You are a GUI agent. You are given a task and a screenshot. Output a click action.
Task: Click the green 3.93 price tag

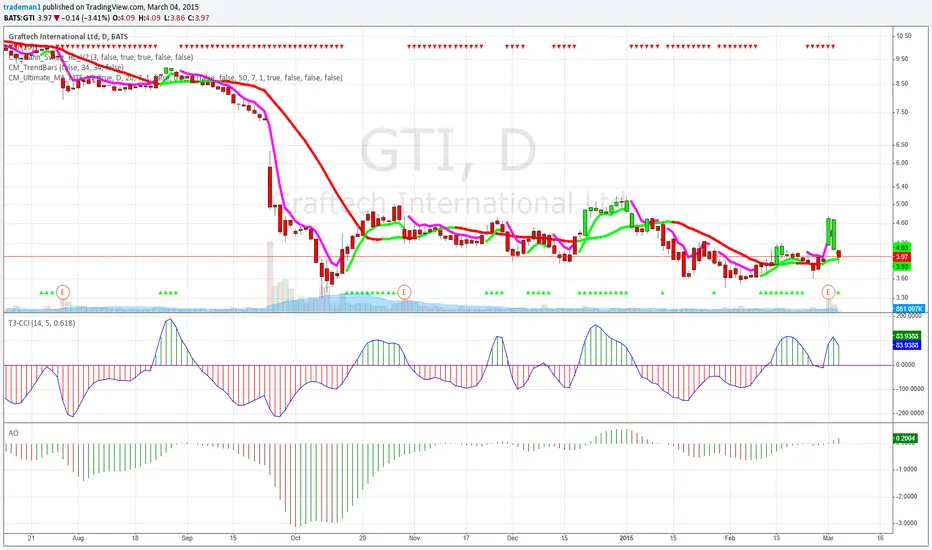pos(902,267)
